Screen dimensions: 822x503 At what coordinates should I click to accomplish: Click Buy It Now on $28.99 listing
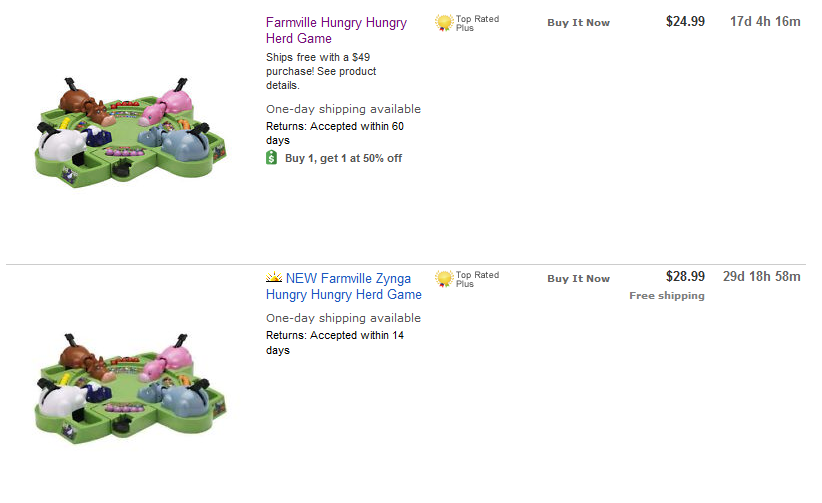(x=579, y=279)
